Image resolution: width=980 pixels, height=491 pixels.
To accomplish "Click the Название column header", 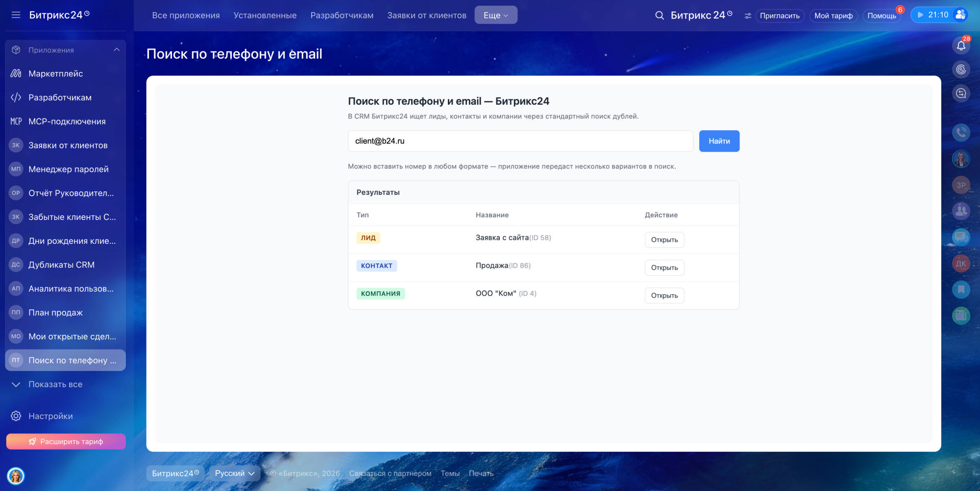I will coord(492,215).
